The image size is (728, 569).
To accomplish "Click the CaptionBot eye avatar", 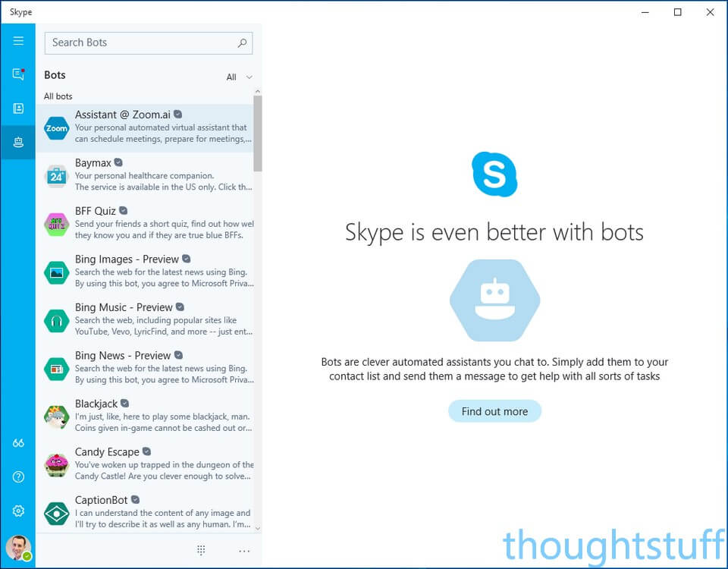I will coord(57,514).
